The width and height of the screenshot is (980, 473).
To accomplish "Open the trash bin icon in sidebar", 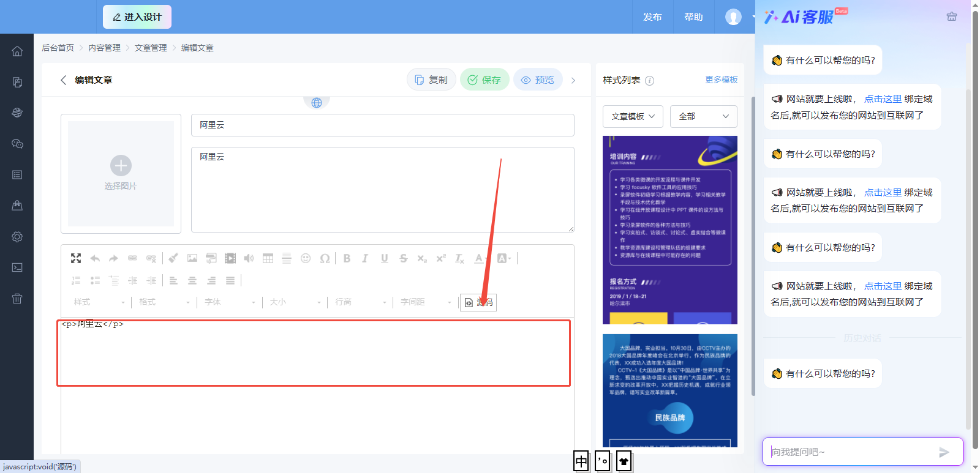I will click(17, 299).
